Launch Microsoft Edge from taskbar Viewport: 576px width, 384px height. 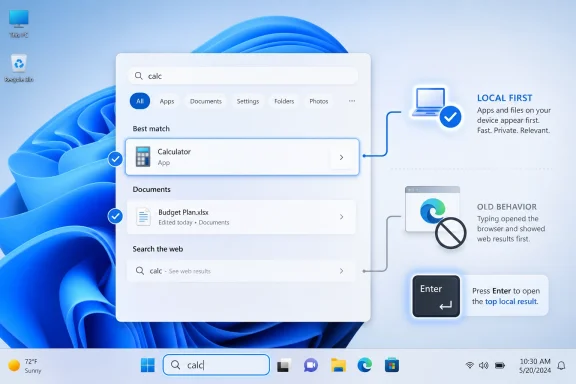pos(365,365)
